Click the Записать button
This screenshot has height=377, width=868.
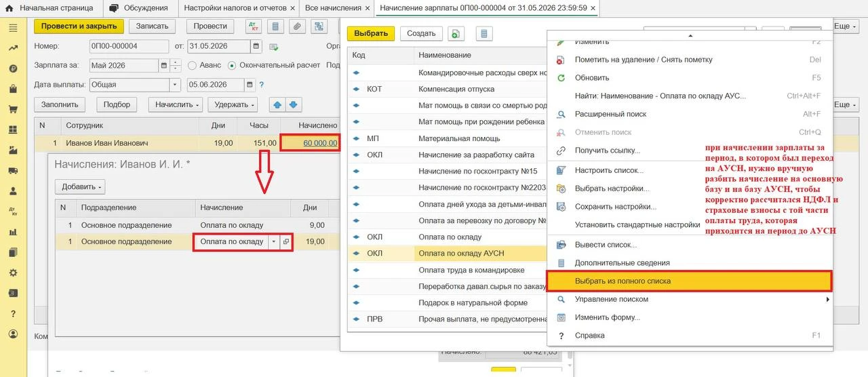coord(153,26)
